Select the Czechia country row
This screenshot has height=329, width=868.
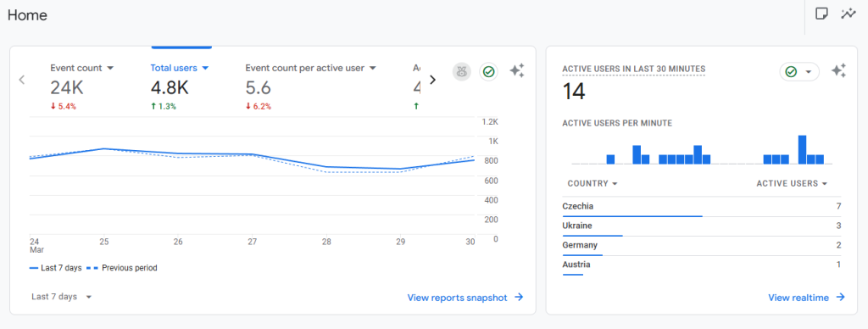(x=701, y=207)
